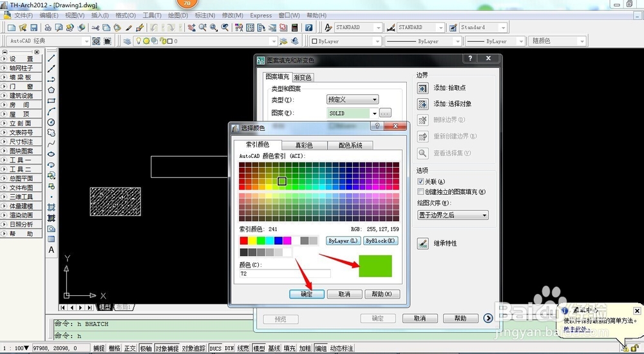The image size is (644, 354).
Task: Click the workspace settings gear icon
Action: click(96, 41)
